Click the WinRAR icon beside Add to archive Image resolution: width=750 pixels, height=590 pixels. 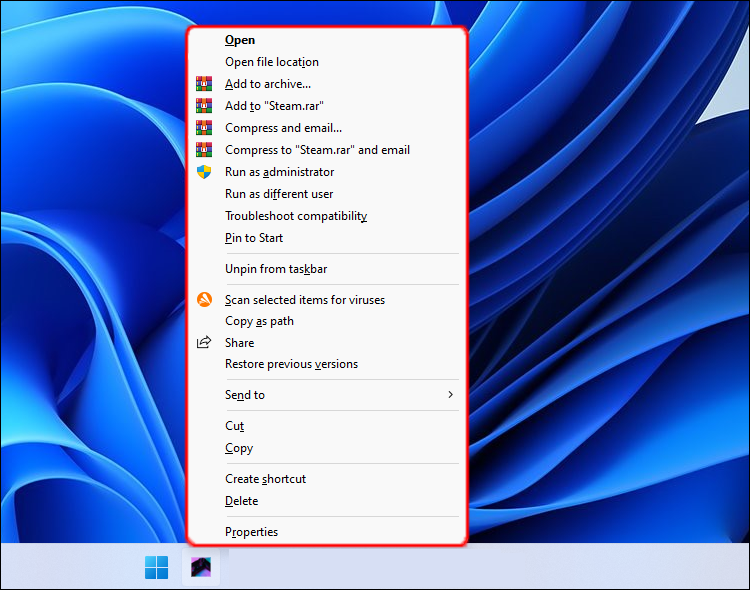(204, 84)
